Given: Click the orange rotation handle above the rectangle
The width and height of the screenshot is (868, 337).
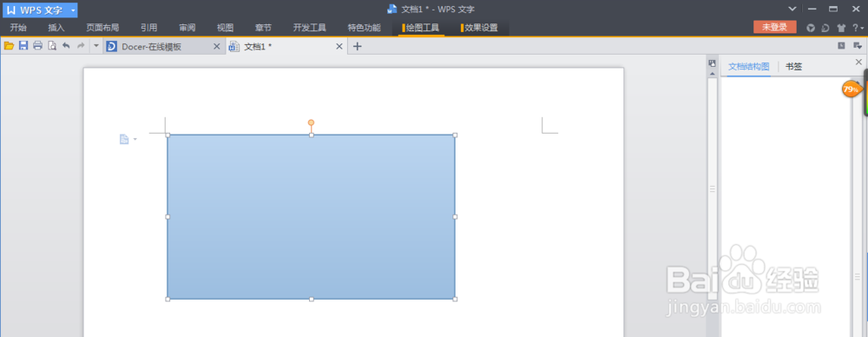Looking at the screenshot, I should click(x=311, y=122).
